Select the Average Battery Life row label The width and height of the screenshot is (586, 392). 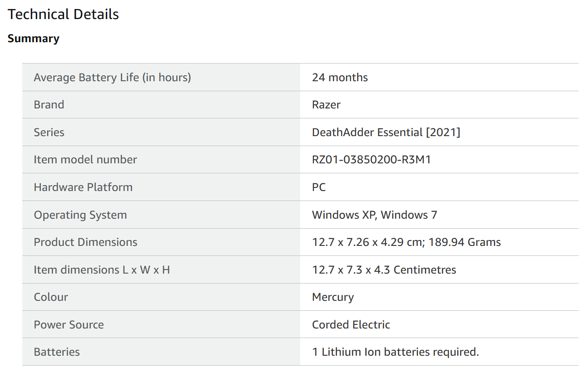click(x=112, y=77)
